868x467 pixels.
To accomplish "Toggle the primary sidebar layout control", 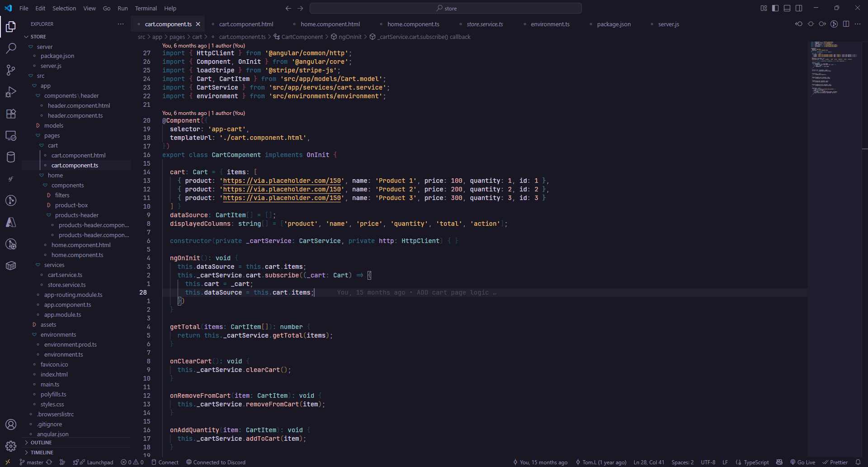I will pyautogui.click(x=775, y=8).
